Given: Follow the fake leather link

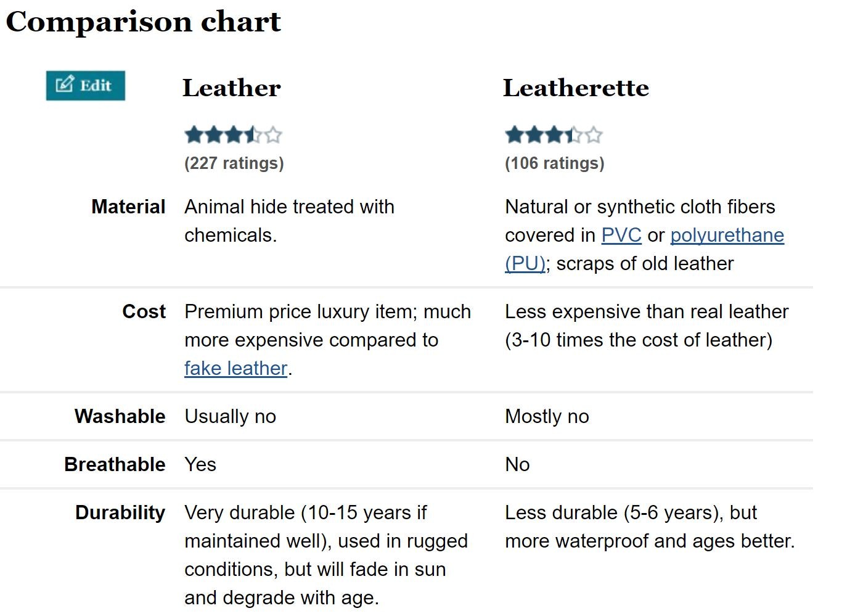Looking at the screenshot, I should click(235, 369).
